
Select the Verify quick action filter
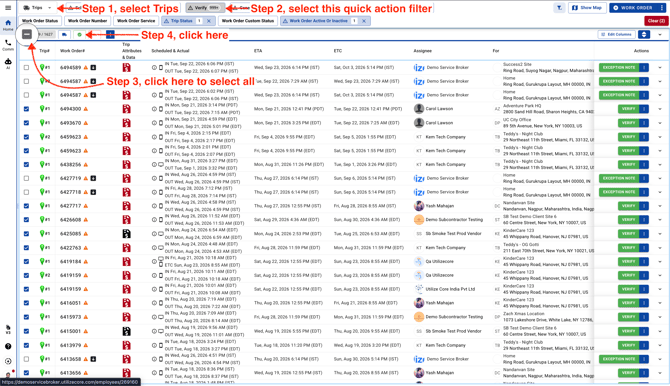(205, 8)
